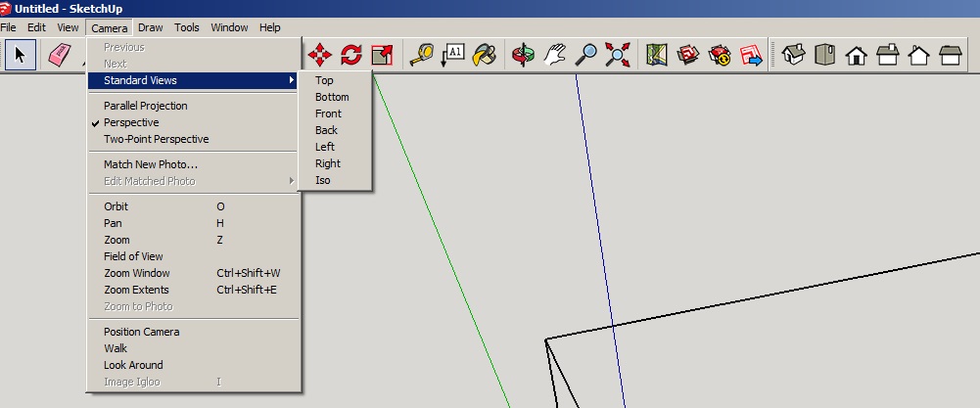
Task: Toggle the checked Perspective option
Action: coord(193,122)
